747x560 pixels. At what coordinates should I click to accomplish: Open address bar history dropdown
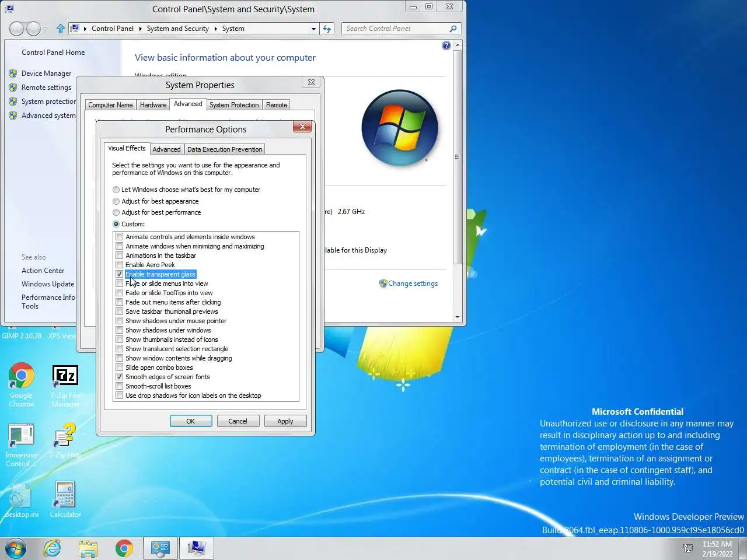[313, 29]
